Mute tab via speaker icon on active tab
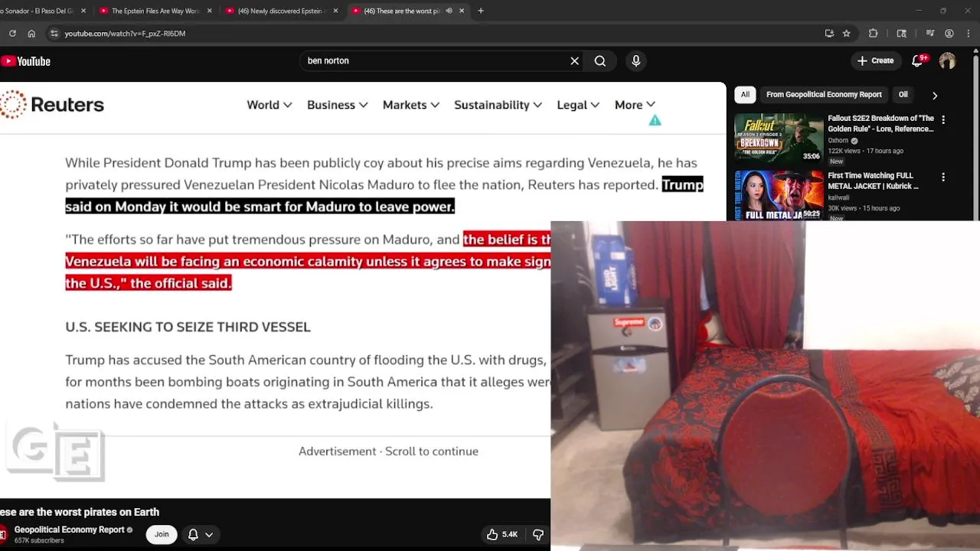This screenshot has width=980, height=551. 449,11
